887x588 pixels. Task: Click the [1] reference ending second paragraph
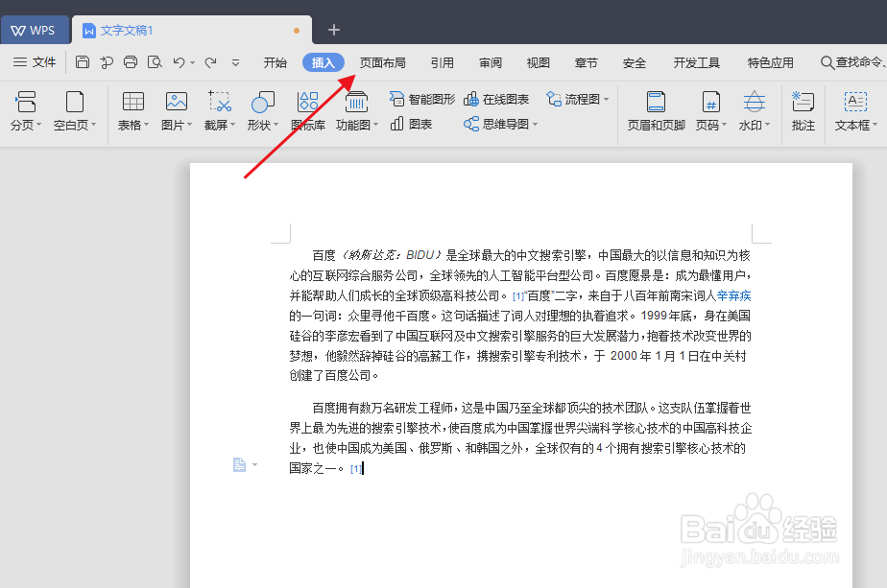coord(355,469)
